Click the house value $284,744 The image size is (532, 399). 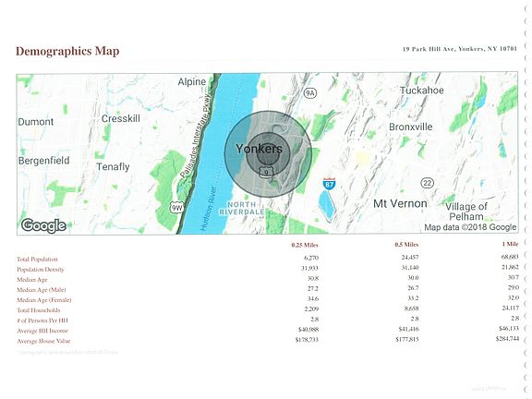507,339
